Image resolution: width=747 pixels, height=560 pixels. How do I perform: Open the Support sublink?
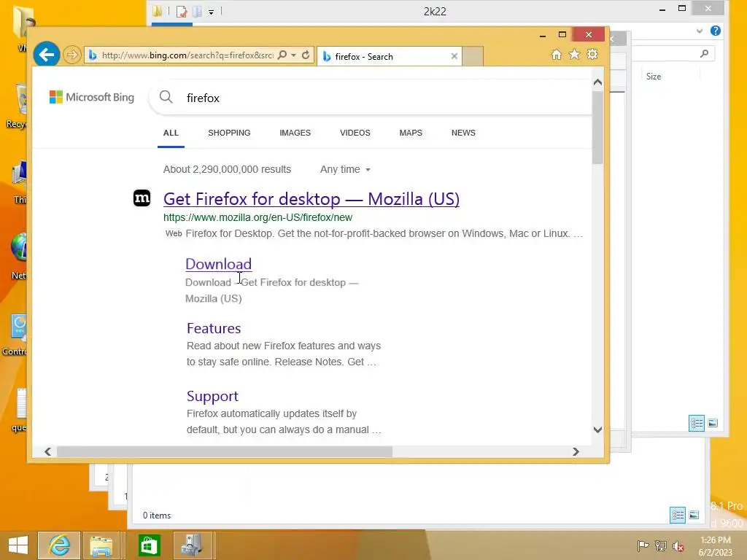point(212,396)
